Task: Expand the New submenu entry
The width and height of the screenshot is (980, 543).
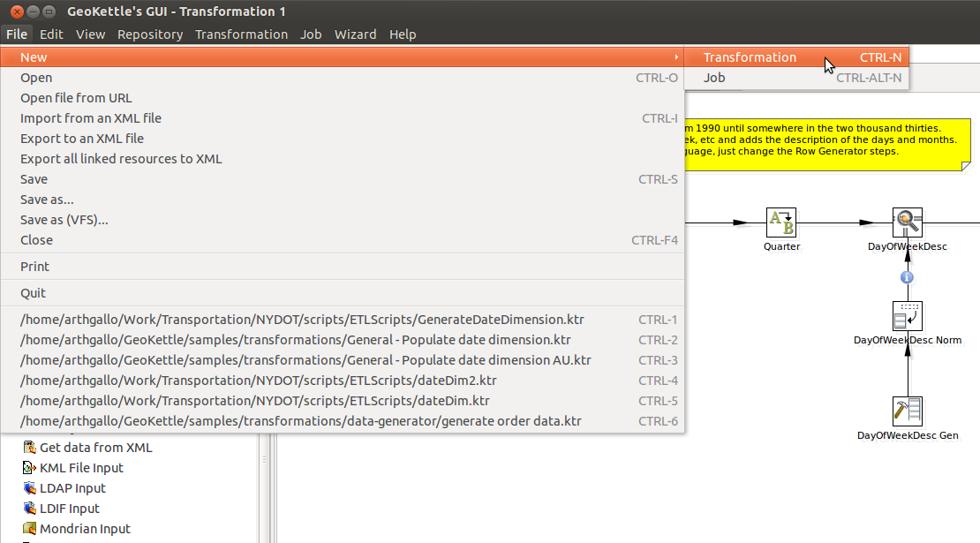Action: click(342, 57)
